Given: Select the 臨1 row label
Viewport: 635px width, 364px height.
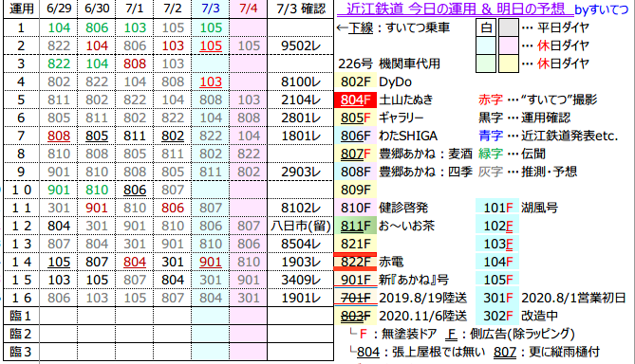Looking at the screenshot, I should [x=21, y=316].
